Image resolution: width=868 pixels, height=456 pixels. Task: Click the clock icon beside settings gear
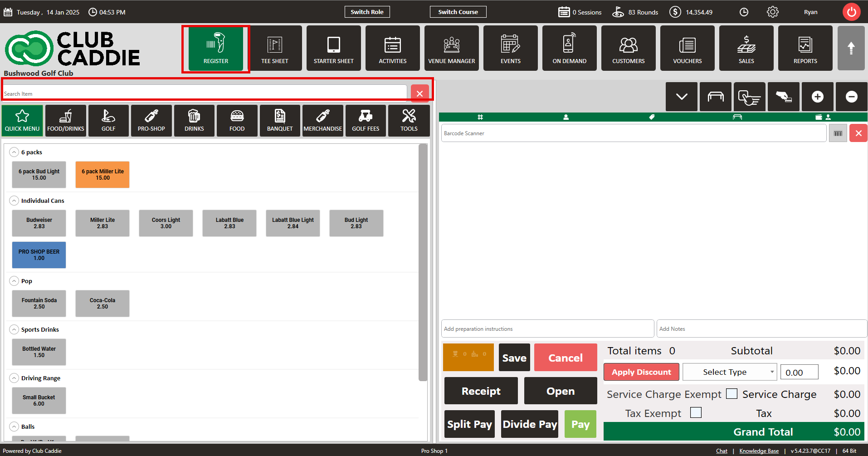pos(744,12)
